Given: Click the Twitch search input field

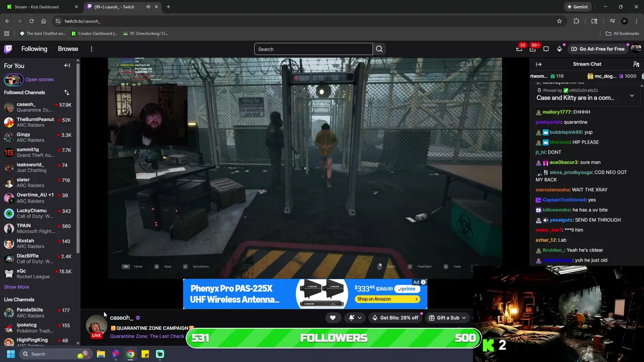Looking at the screenshot, I should (x=313, y=49).
